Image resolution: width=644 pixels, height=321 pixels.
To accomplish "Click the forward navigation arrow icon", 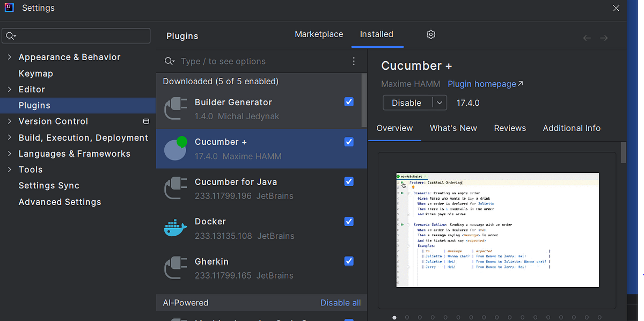I will pos(603,38).
